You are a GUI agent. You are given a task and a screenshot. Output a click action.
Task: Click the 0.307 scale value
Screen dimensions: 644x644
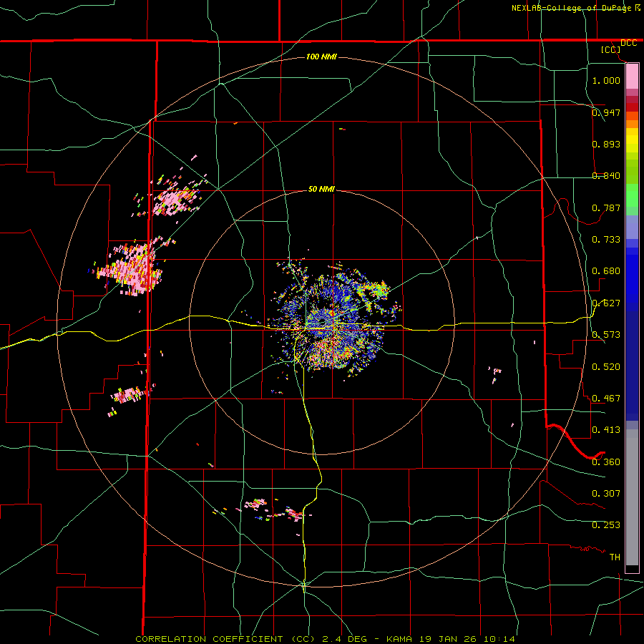click(606, 494)
